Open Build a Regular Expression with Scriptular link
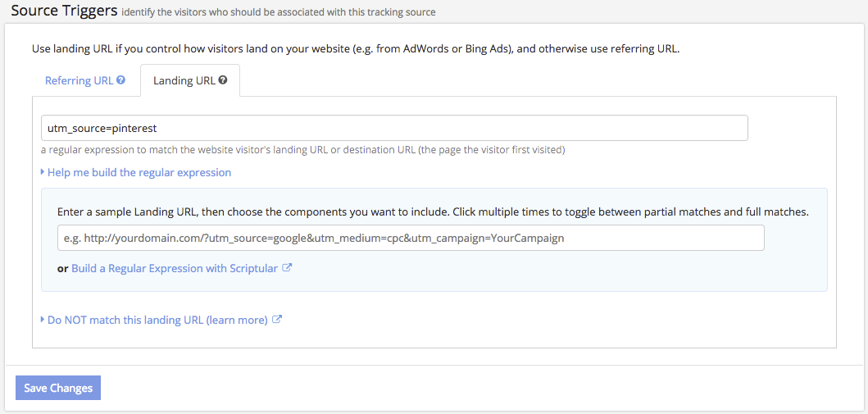868x414 pixels. 175,268
